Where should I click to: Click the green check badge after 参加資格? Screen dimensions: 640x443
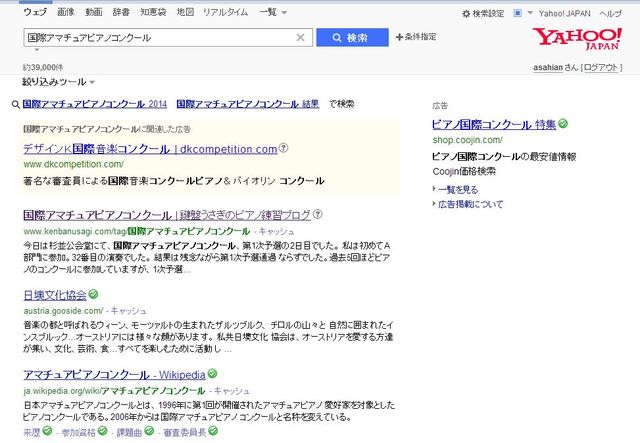[102, 430]
